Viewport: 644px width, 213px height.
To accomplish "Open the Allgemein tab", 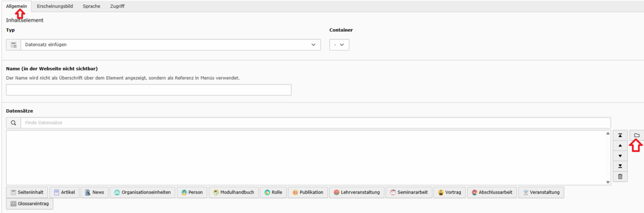I will coord(16,6).
